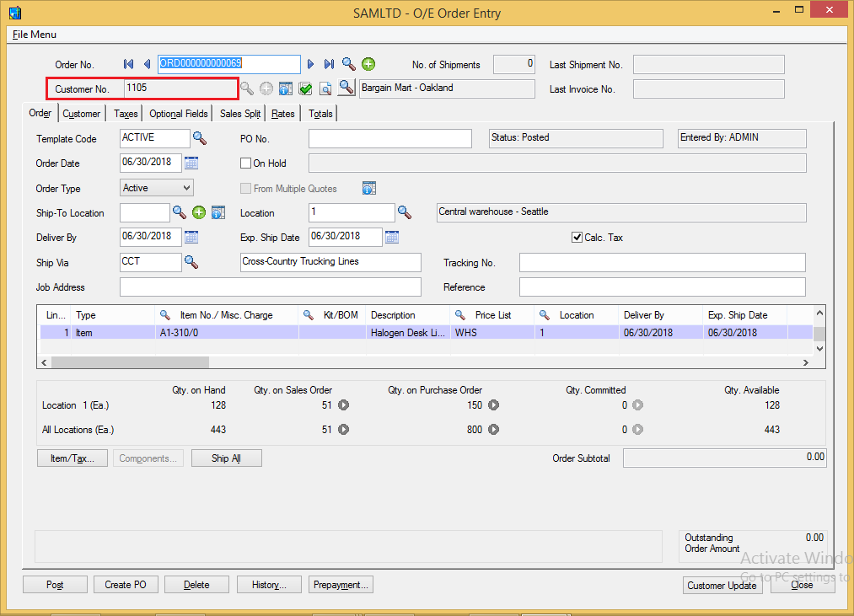Screen dimensions: 854x616
Task: Click the WHS price list cell
Action: point(492,332)
